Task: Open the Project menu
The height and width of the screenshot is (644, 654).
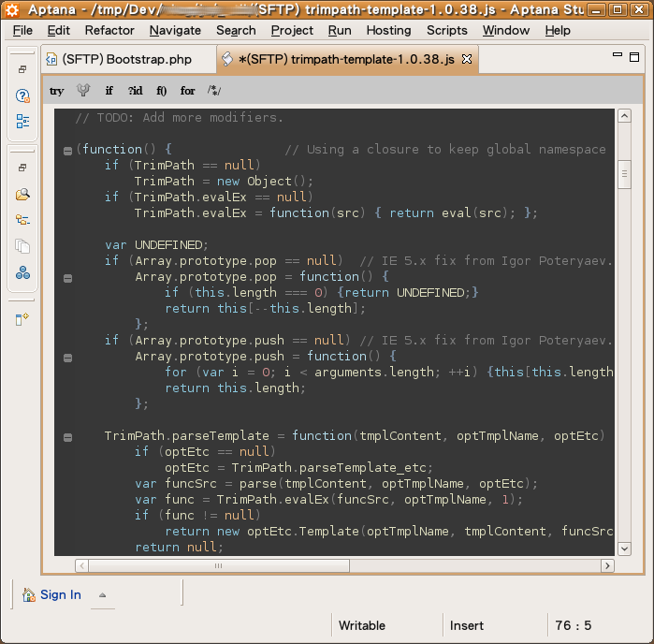Action: [292, 31]
